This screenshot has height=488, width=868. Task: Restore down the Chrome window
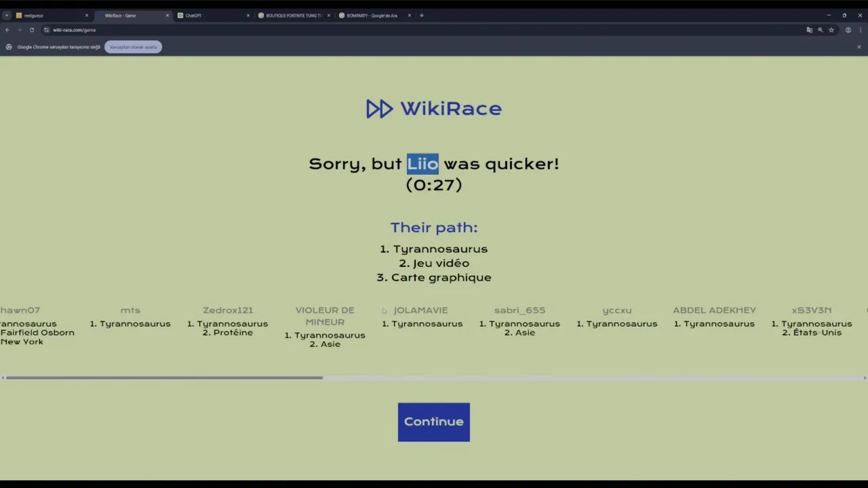coord(844,15)
